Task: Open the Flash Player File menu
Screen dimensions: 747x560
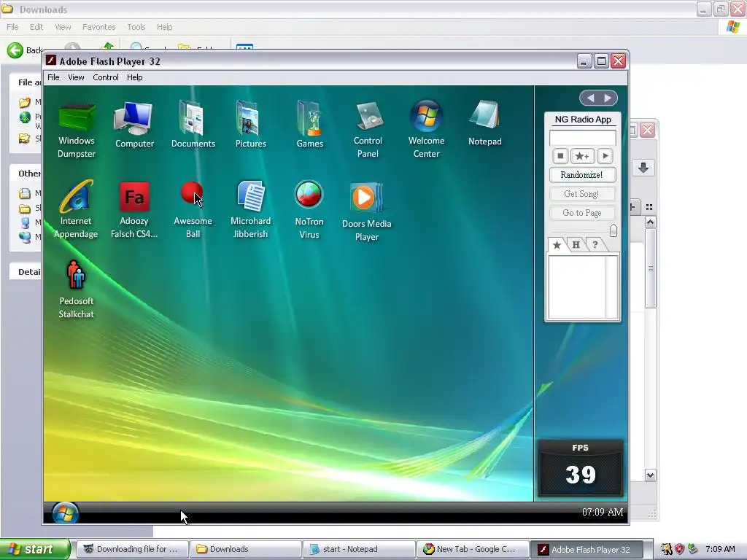Action: click(53, 77)
